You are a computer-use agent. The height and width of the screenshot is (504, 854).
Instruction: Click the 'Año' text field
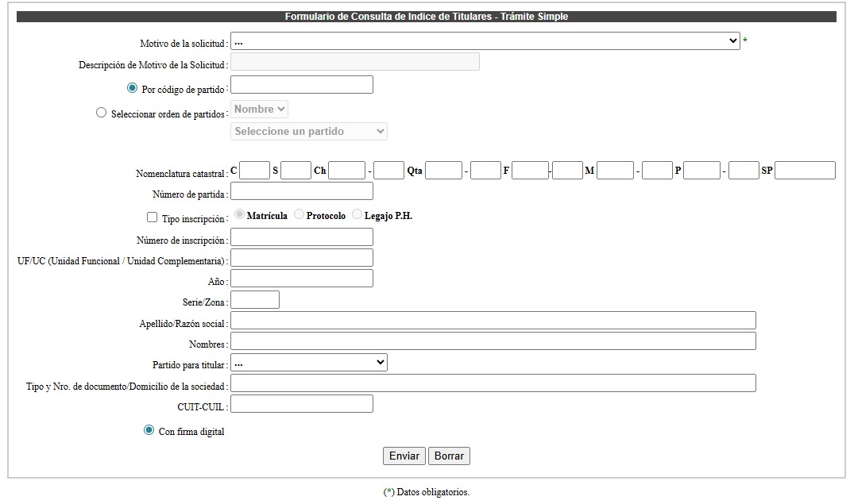(301, 279)
